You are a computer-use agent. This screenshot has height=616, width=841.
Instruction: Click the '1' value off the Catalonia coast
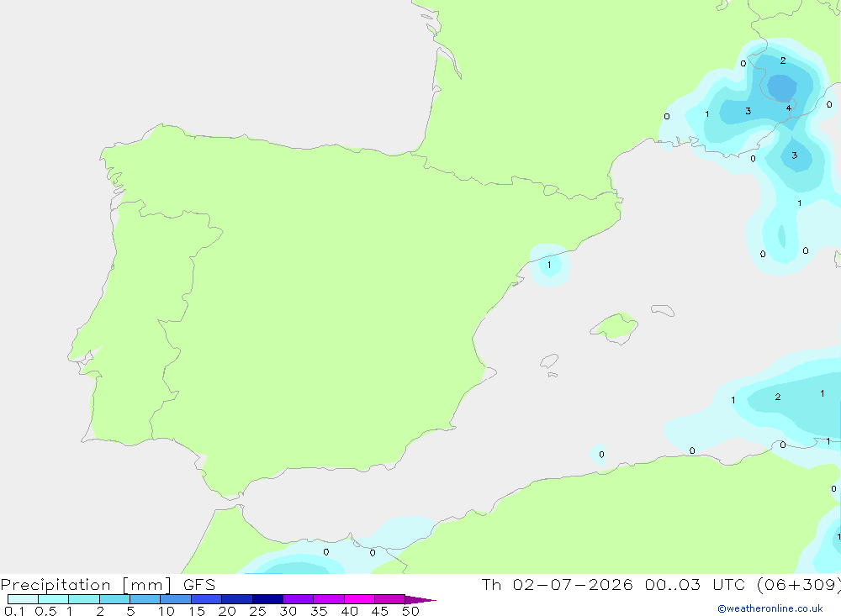548,265
